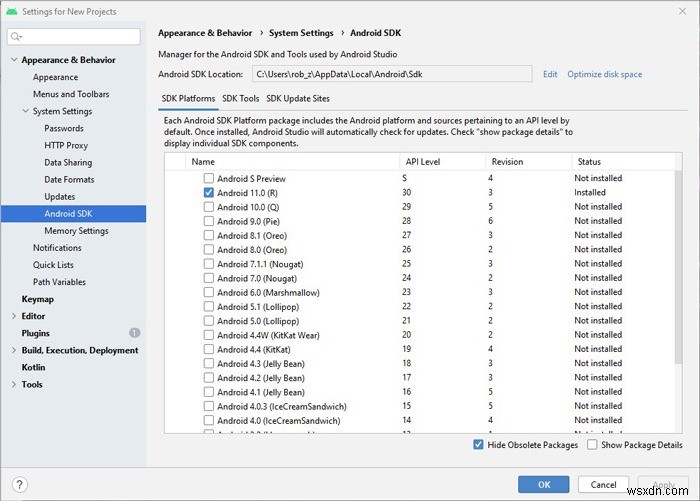Select HTTP Proxy in the settings tree

tap(66, 145)
